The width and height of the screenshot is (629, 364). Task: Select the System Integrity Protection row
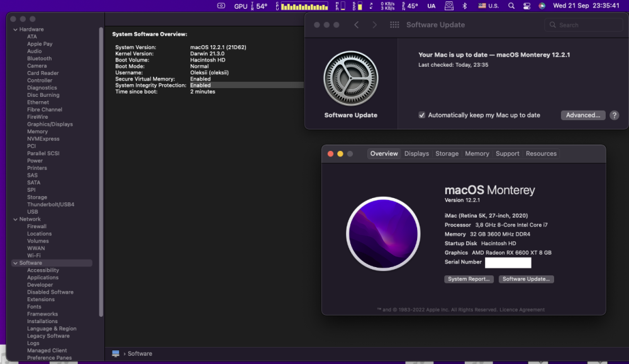coord(209,85)
